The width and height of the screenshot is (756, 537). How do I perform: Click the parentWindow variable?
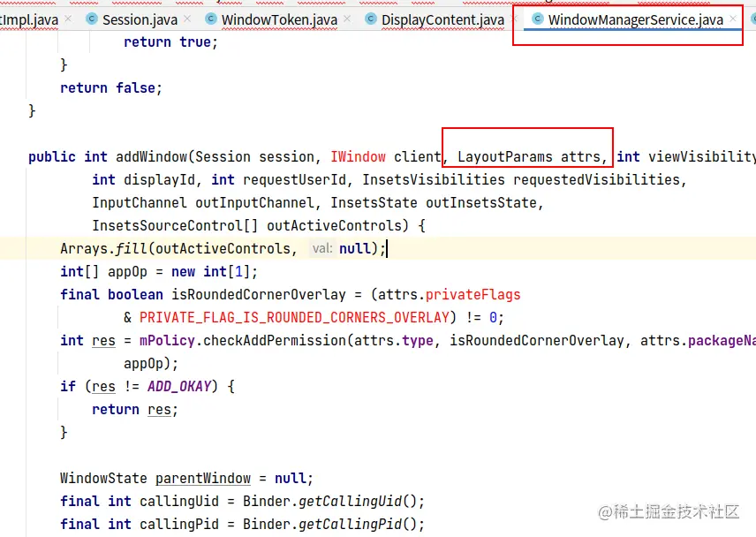203,478
